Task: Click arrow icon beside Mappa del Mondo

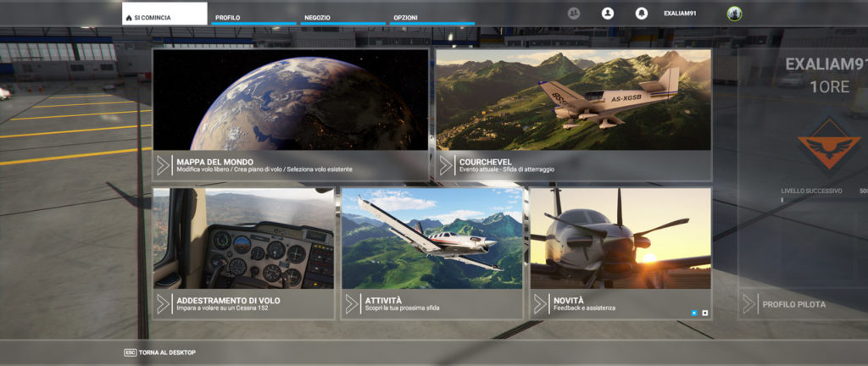Action: 164,166
